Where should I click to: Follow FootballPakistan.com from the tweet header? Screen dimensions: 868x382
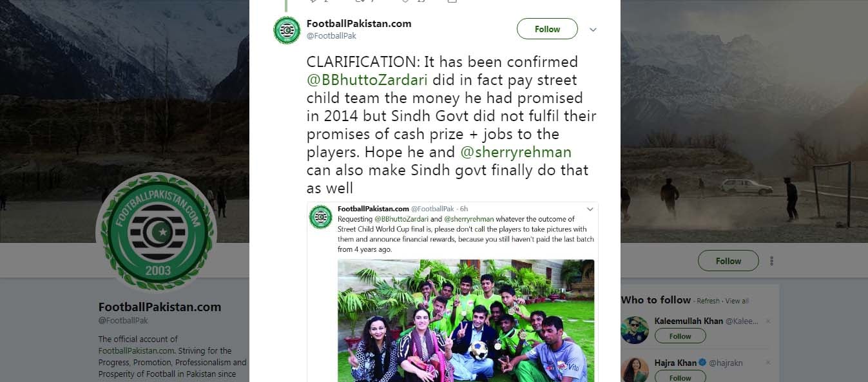click(x=547, y=29)
